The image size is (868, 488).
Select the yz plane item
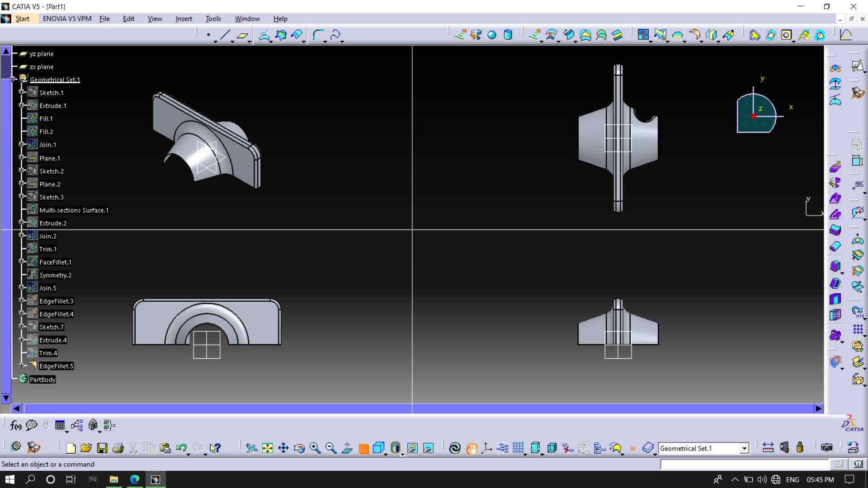point(42,54)
